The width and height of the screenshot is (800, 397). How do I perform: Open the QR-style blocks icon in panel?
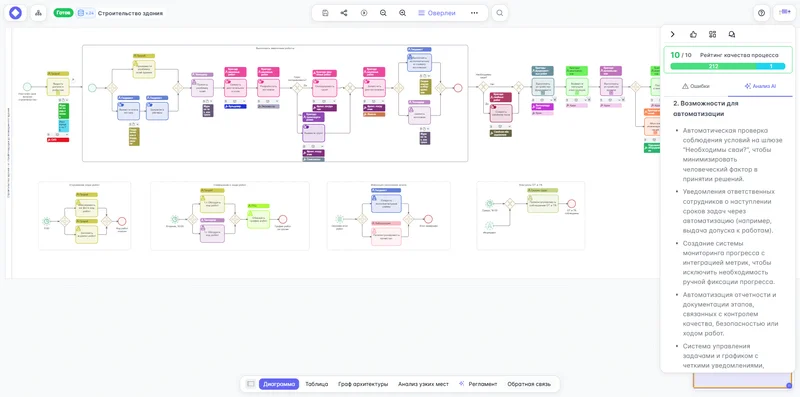(713, 34)
